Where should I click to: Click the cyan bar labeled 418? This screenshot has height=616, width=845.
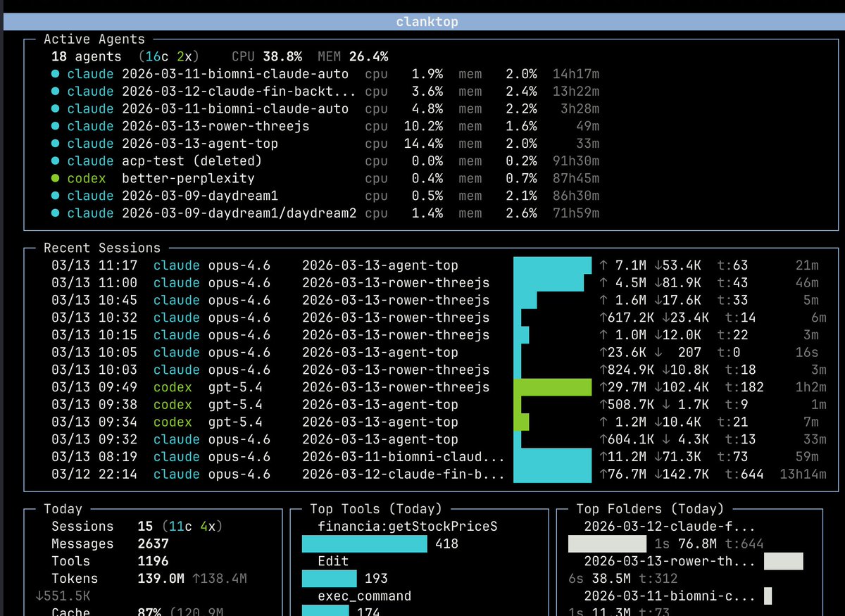point(365,543)
